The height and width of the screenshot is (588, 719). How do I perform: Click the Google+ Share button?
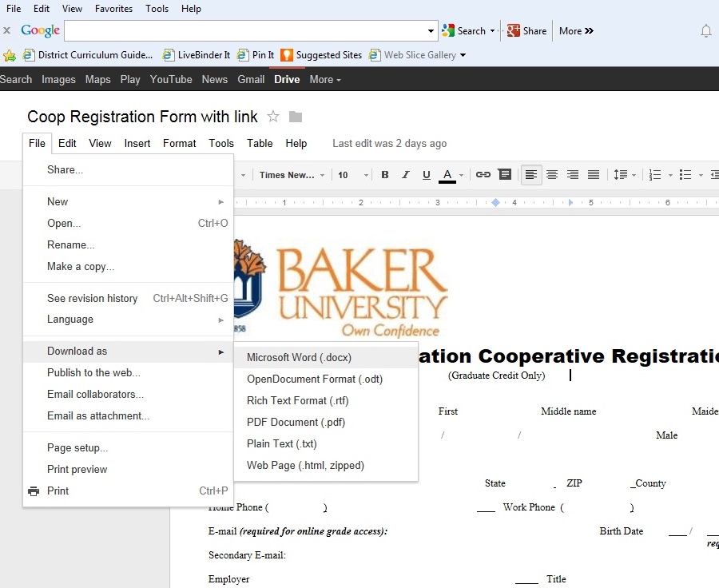pyautogui.click(x=527, y=30)
